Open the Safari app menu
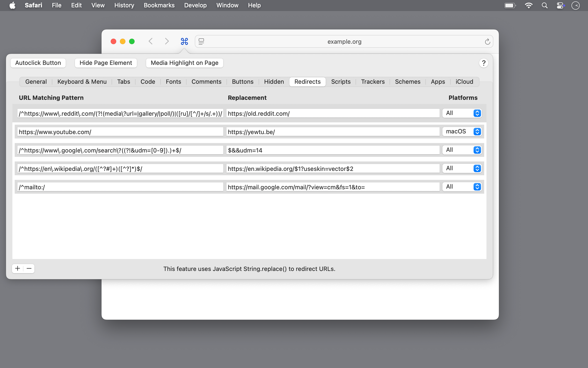 point(34,5)
